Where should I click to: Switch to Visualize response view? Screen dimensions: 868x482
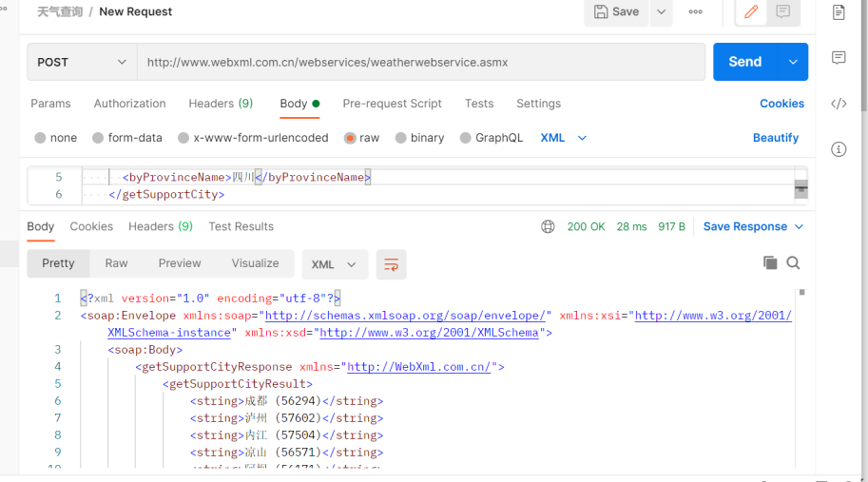255,263
